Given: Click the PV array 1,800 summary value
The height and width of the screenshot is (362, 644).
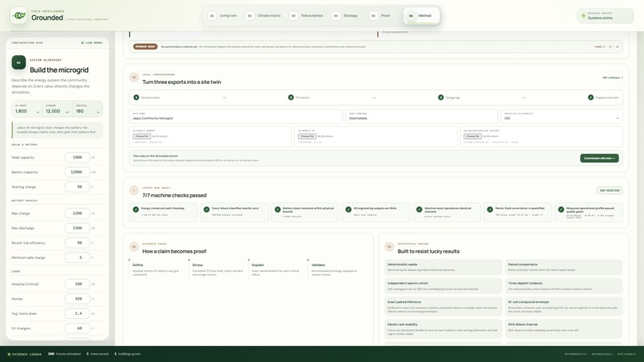Looking at the screenshot, I should point(21,111).
